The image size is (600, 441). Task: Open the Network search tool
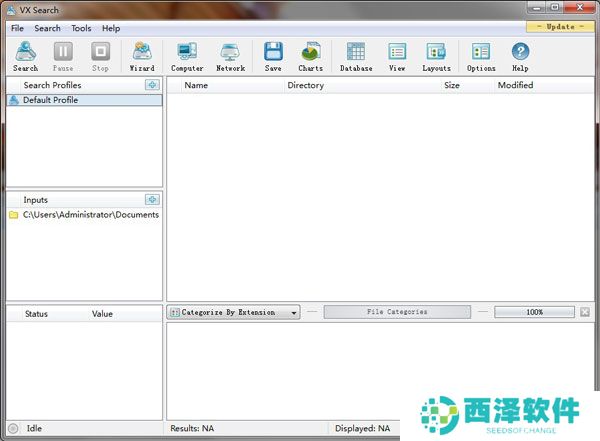coord(230,56)
